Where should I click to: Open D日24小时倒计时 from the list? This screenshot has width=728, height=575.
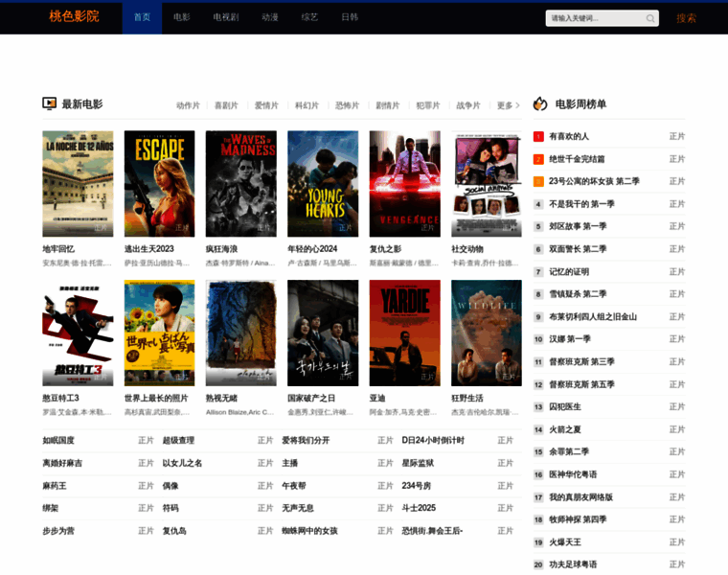click(433, 440)
